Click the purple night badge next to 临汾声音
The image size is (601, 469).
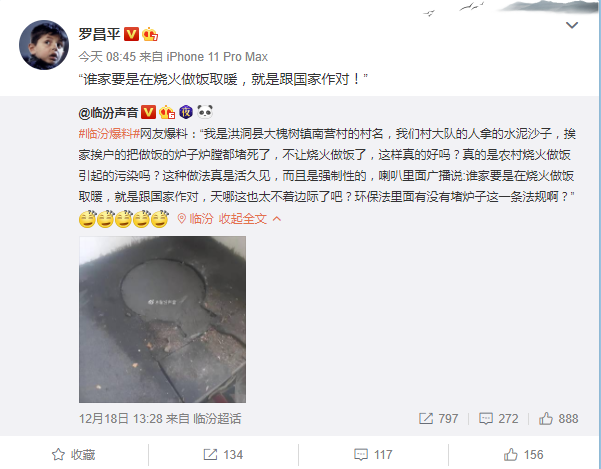coord(186,112)
